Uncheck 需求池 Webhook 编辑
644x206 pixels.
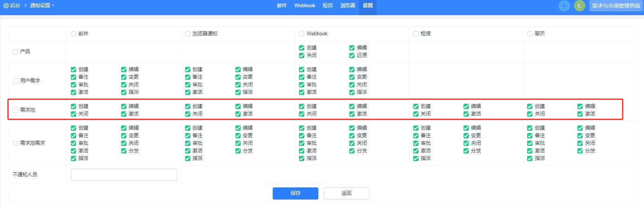tap(352, 106)
